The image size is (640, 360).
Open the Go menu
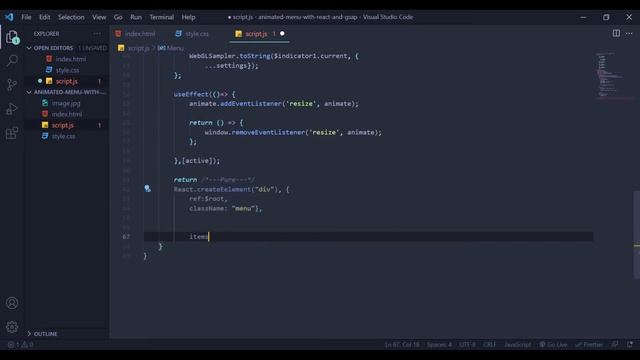[118, 17]
